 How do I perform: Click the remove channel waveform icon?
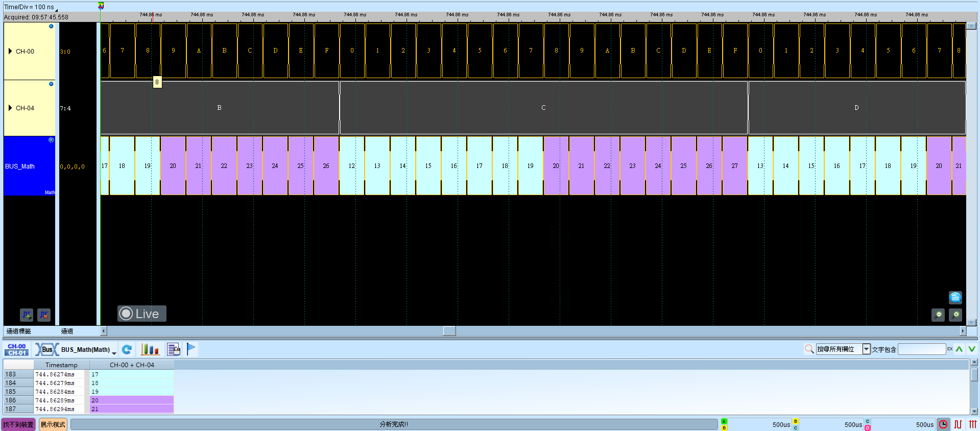tap(44, 315)
